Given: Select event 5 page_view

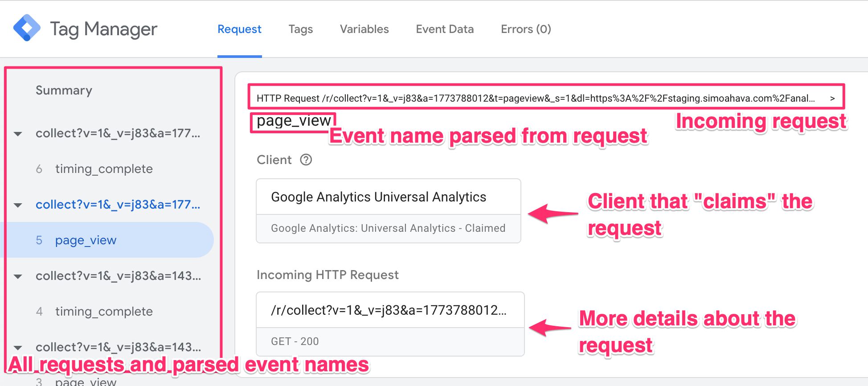Looking at the screenshot, I should pyautogui.click(x=107, y=240).
